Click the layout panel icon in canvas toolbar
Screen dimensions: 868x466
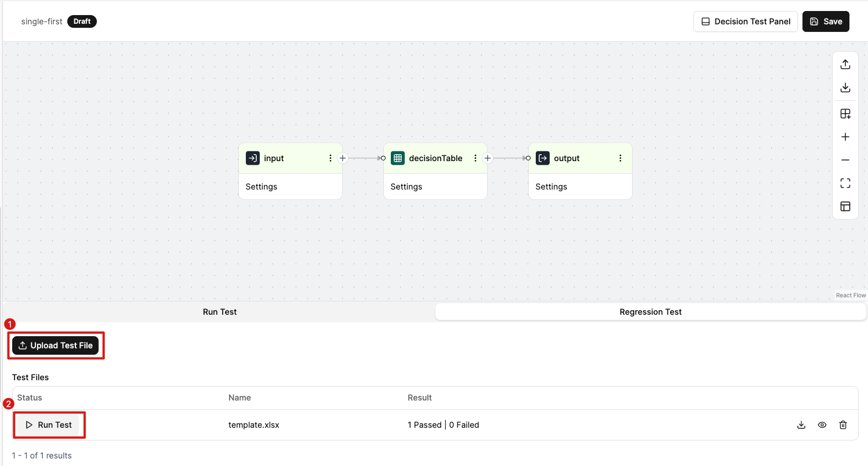click(845, 206)
